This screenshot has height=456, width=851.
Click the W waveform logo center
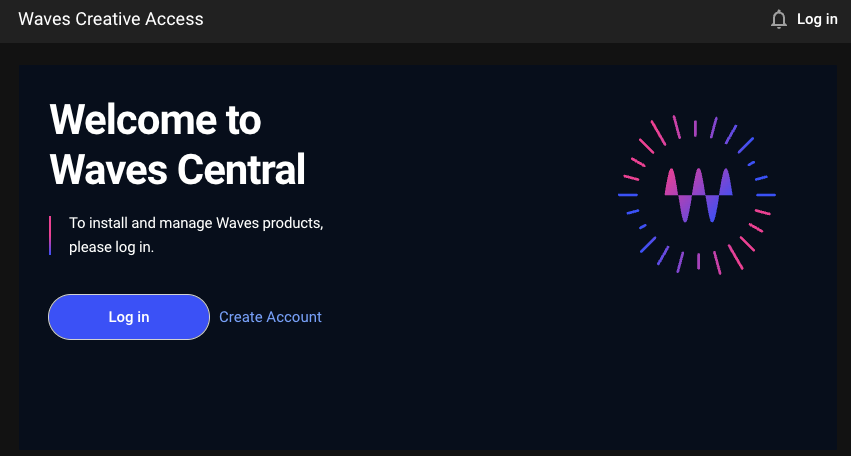tap(698, 195)
